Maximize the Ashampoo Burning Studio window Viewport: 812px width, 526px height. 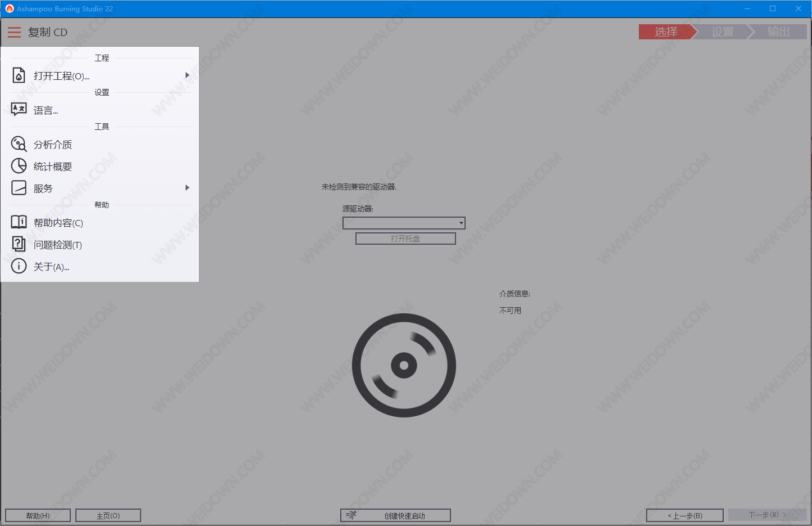tap(773, 8)
